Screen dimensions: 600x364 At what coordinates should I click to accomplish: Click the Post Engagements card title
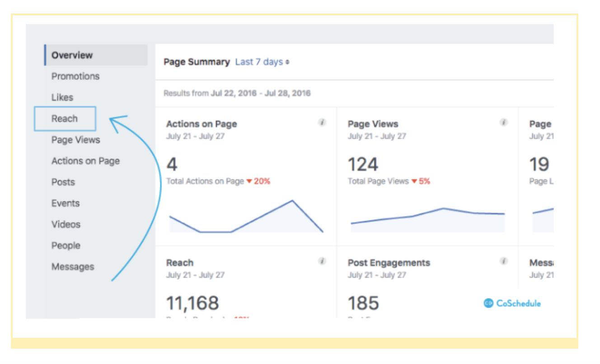(x=389, y=263)
